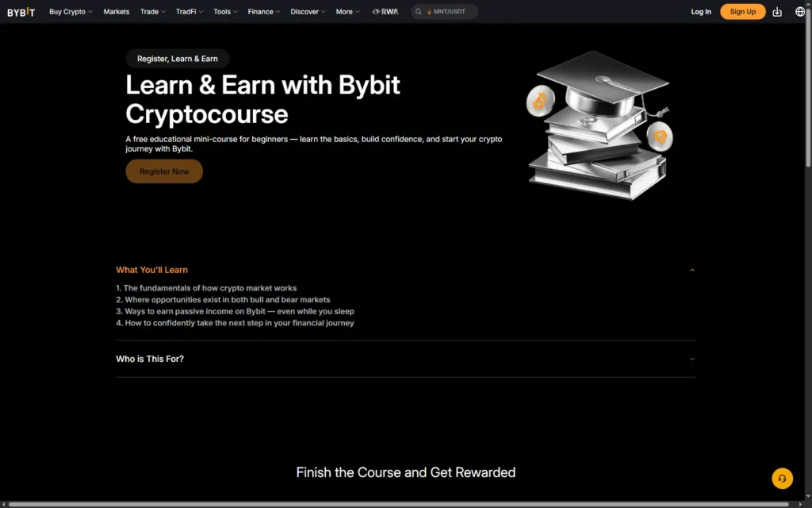
Task: Expand the Finance dropdown
Action: (x=263, y=11)
